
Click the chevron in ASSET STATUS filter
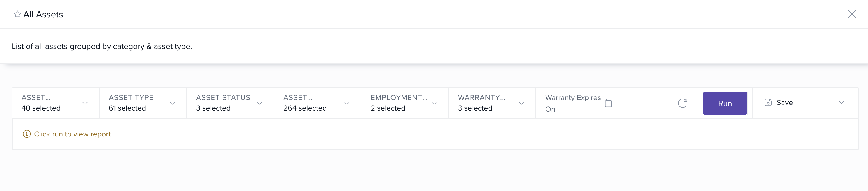[260, 103]
